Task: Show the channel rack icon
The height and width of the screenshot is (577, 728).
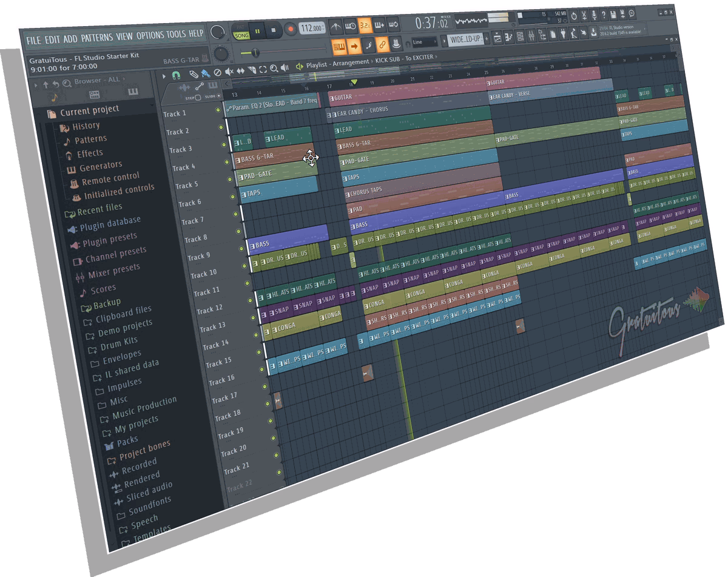Action: [520, 36]
